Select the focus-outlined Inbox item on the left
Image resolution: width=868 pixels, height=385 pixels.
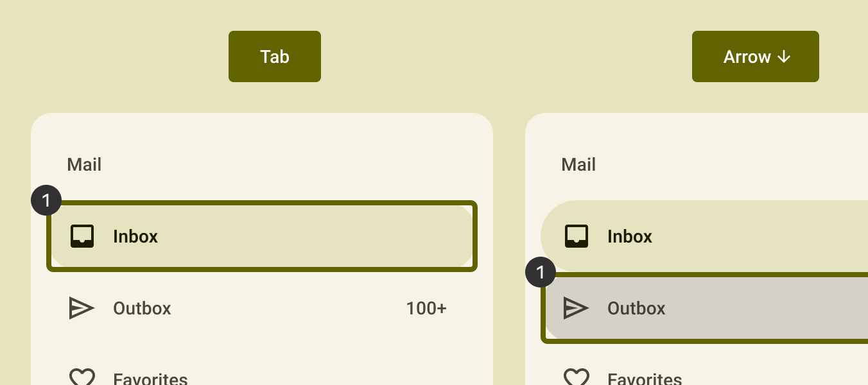click(262, 236)
